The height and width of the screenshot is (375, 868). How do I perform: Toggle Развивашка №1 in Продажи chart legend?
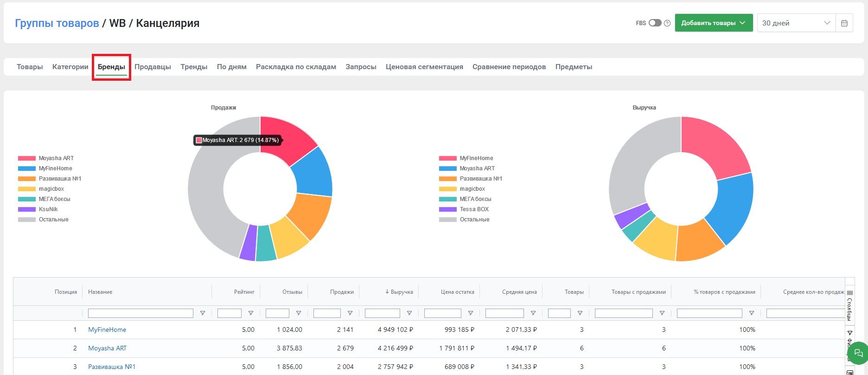[x=50, y=179]
